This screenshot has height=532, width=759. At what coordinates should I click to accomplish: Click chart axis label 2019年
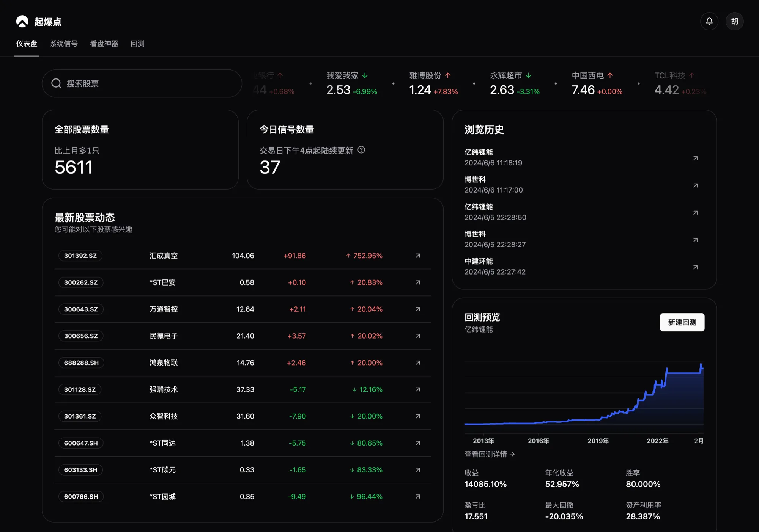tap(598, 441)
